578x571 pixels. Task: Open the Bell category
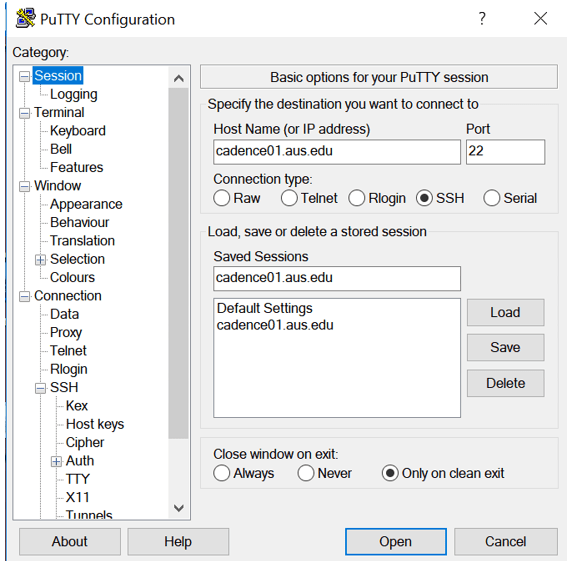coord(61,149)
